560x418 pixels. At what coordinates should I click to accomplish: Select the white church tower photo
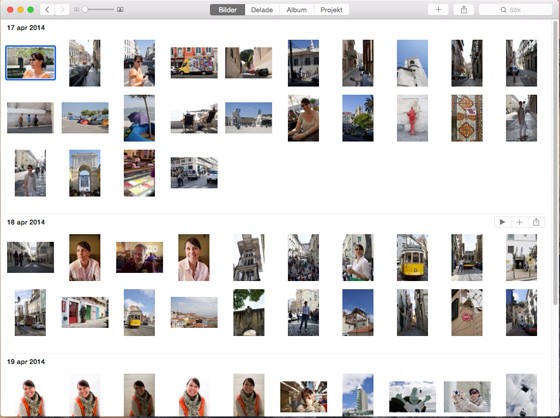point(412,63)
